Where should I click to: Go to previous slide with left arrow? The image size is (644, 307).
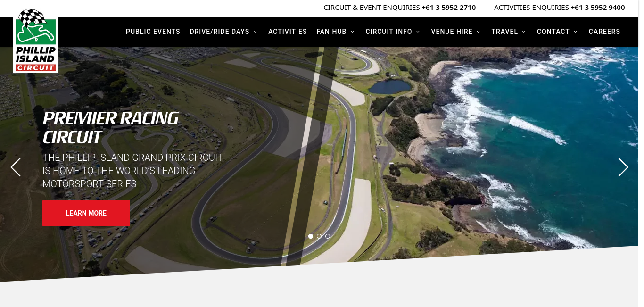coord(16,167)
